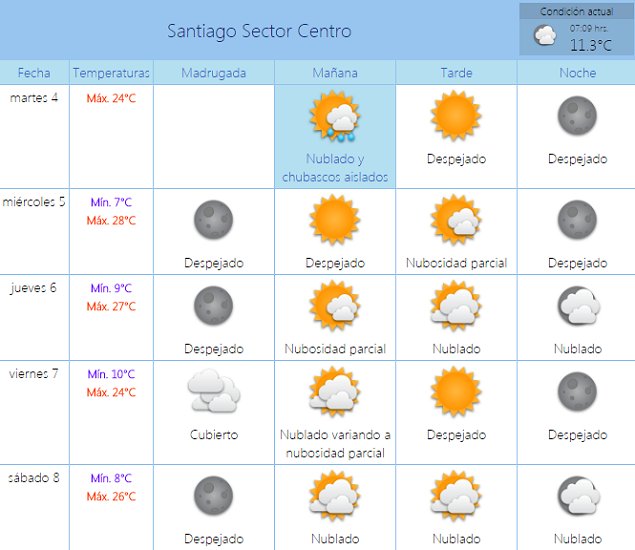Select the Mañana column header
This screenshot has height=550, width=635.
click(334, 73)
